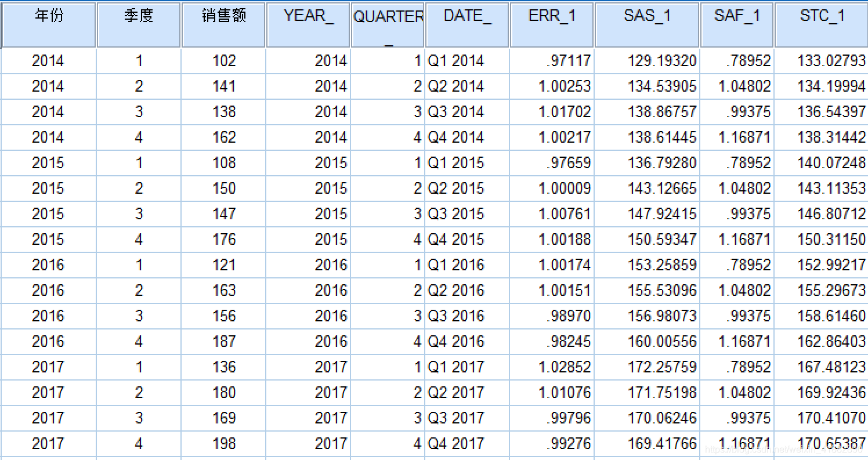Click the Q4 2017 date cell
Screen dimensions: 868x460
(x=467, y=444)
